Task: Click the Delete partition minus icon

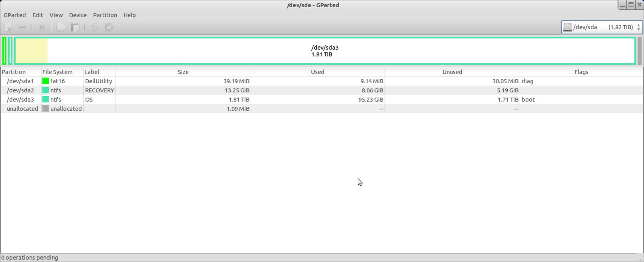Action: click(22, 27)
